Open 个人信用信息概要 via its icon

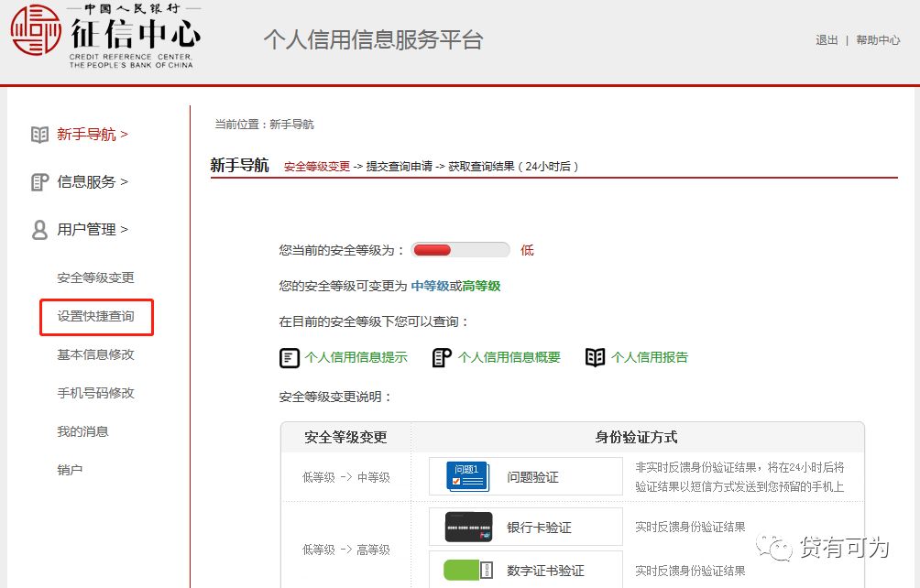pyautogui.click(x=442, y=357)
